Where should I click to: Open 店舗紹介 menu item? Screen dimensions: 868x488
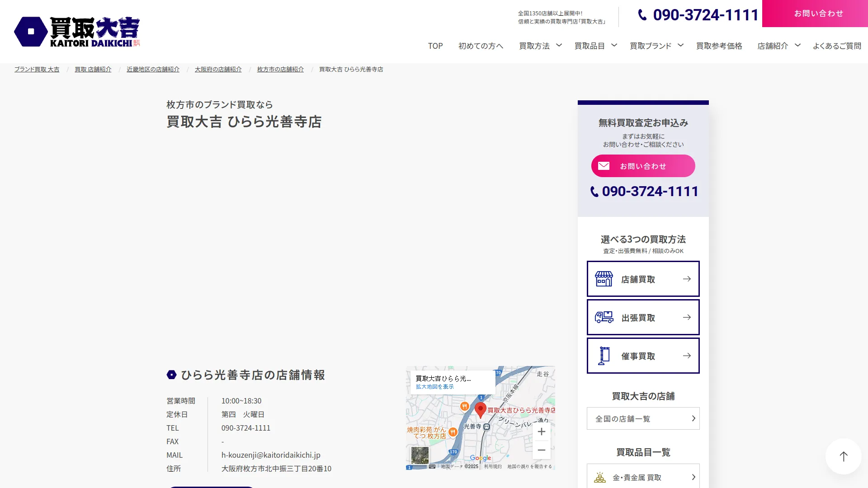point(773,46)
